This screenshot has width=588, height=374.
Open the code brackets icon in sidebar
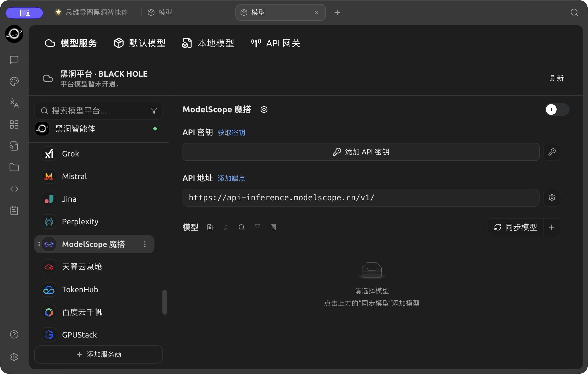tap(14, 189)
